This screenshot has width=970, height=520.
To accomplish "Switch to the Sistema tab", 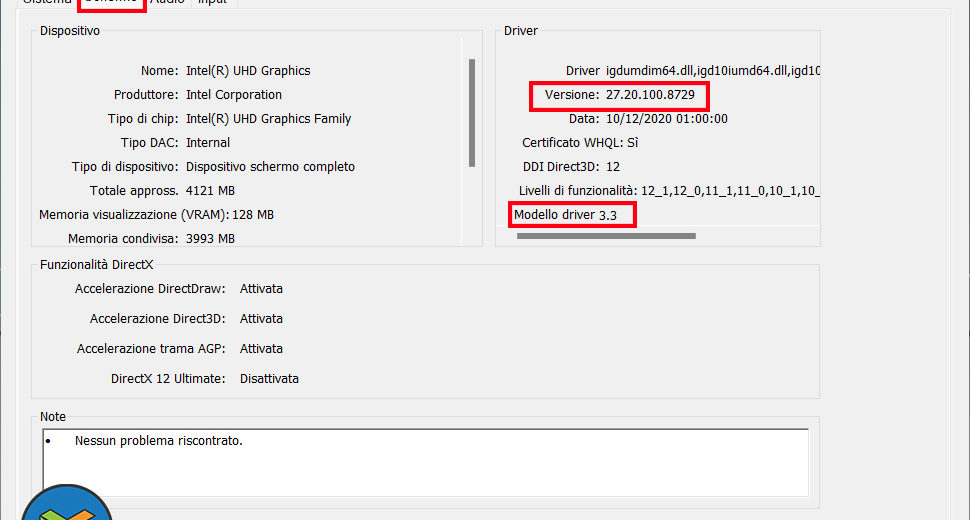I will click(x=47, y=2).
